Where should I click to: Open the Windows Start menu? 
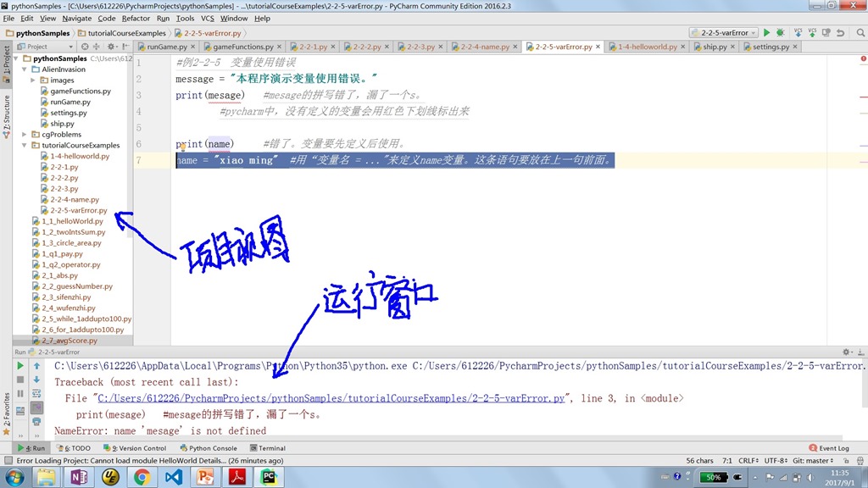tap(14, 477)
